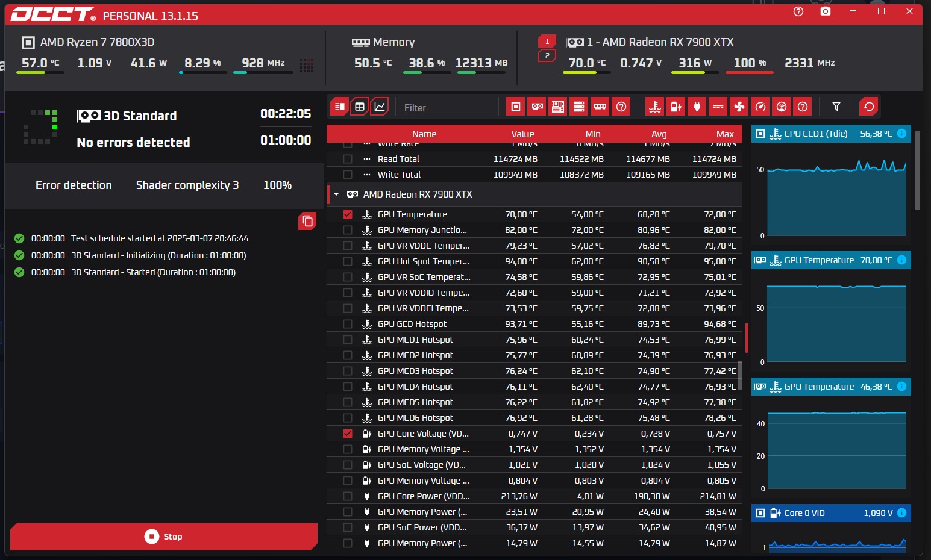Check the Read Total checkbox
Viewport: 931px width, 560px height.
[348, 159]
